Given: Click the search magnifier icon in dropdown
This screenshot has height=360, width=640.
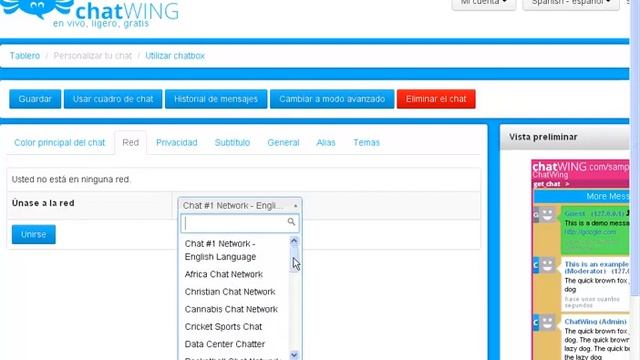Looking at the screenshot, I should (x=291, y=222).
